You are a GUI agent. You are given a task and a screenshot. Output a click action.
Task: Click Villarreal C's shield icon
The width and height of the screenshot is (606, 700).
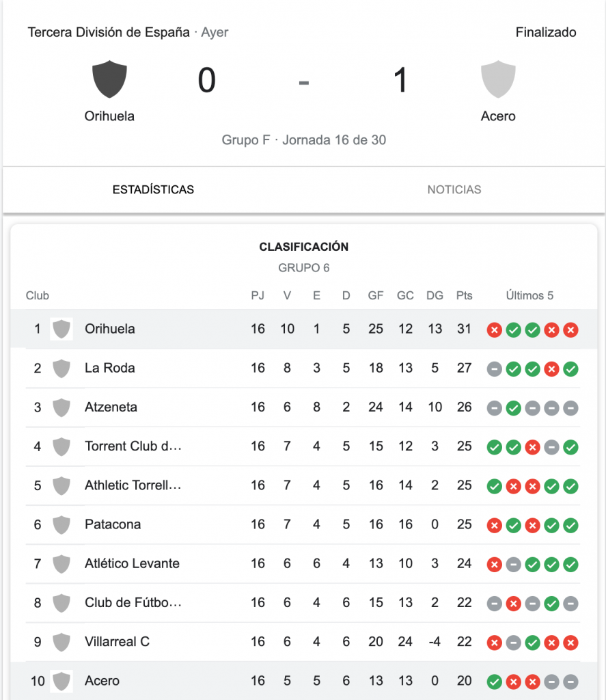pos(61,643)
